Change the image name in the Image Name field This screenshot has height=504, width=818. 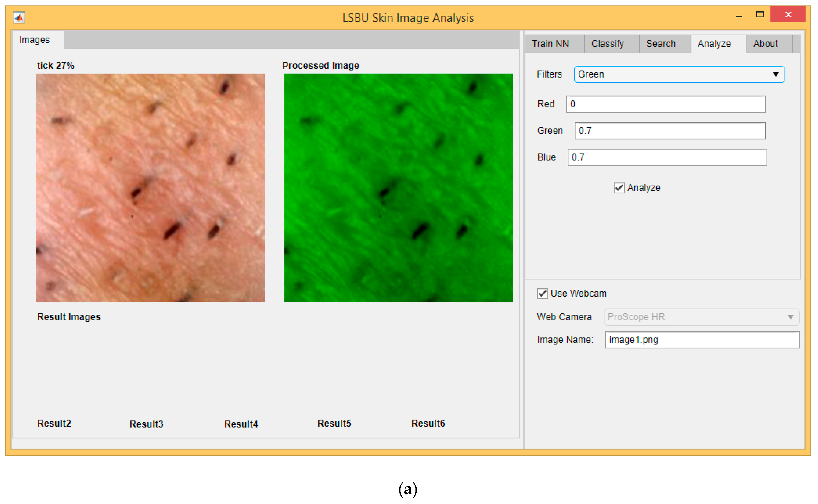[x=702, y=340]
